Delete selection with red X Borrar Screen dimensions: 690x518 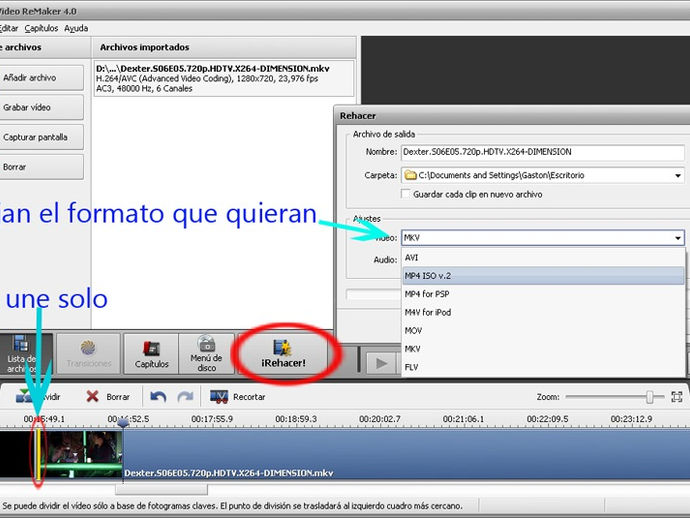108,397
